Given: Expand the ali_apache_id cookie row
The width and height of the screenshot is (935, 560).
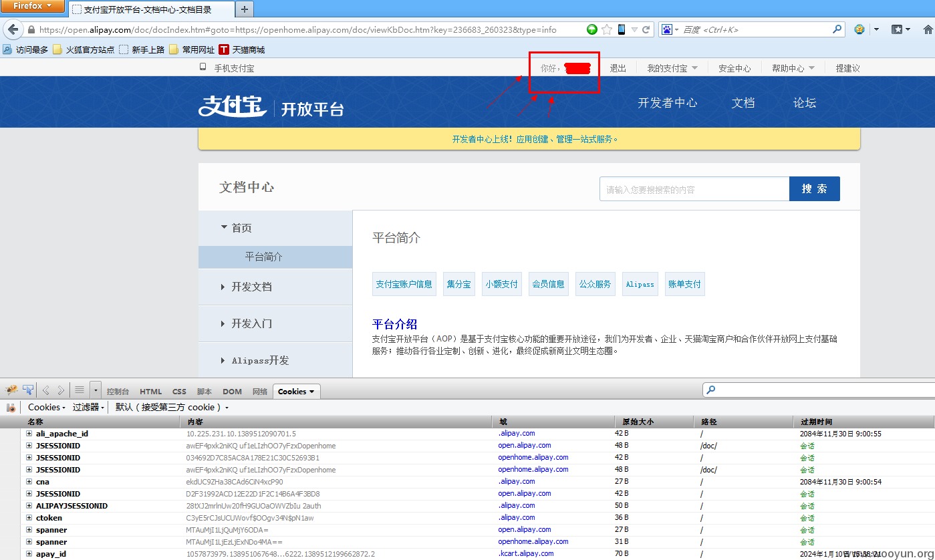Looking at the screenshot, I should tap(29, 434).
